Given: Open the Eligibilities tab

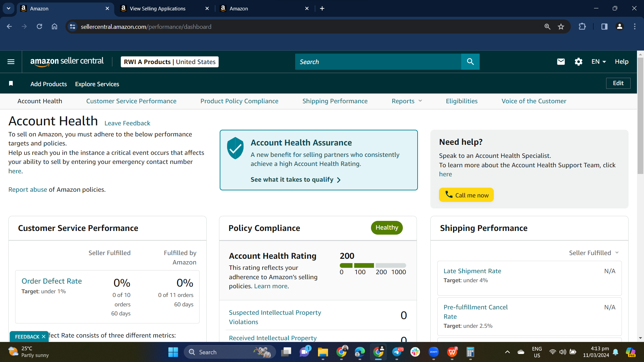Looking at the screenshot, I should [462, 101].
